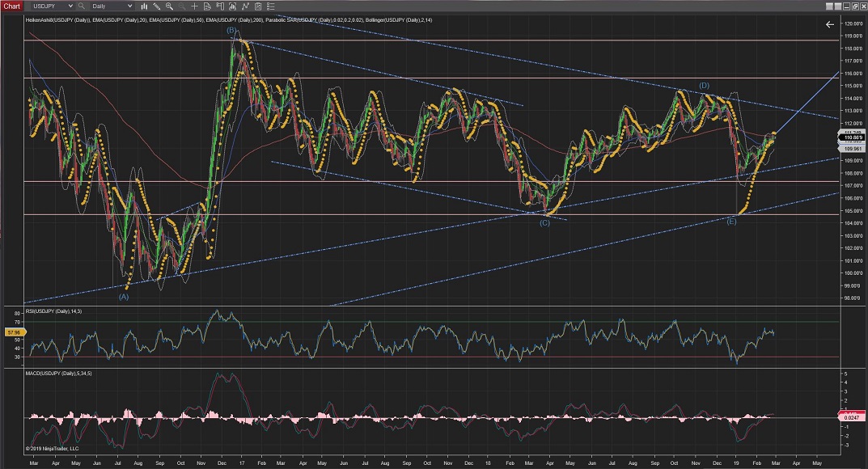Click the 109.961 price marker on axis
Image resolution: width=868 pixels, height=469 pixels.
click(853, 149)
